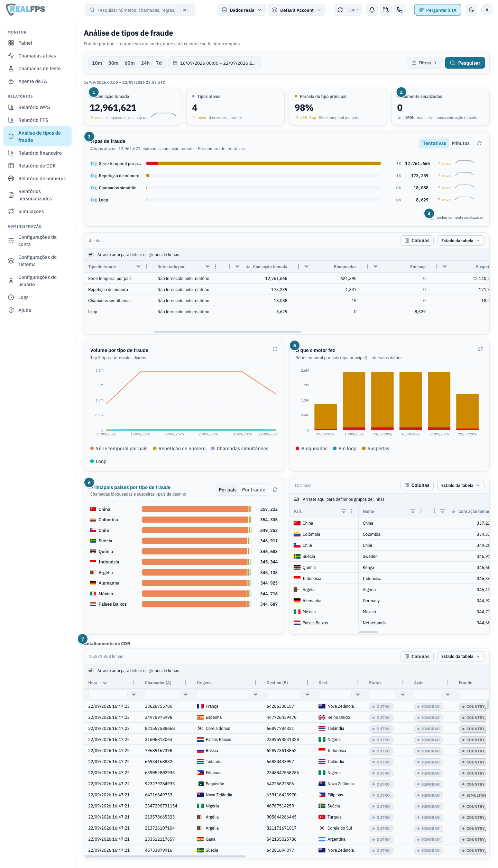
Task: Open the user avatar A menu
Action: click(x=487, y=10)
